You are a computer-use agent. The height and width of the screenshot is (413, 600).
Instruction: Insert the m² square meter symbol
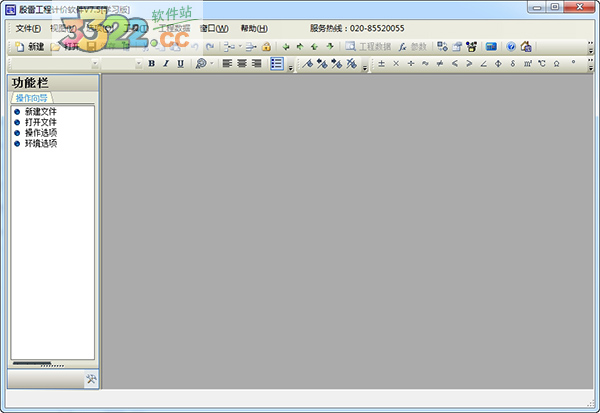tap(528, 64)
